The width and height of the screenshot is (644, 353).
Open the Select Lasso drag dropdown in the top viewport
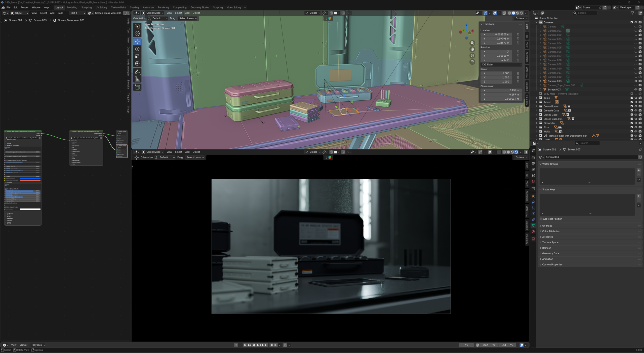coord(188,18)
